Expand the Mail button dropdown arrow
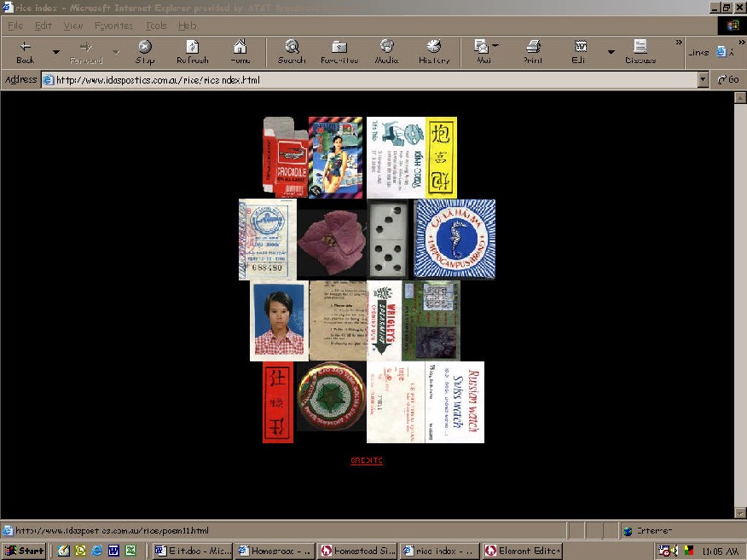The image size is (747, 560). [x=496, y=46]
